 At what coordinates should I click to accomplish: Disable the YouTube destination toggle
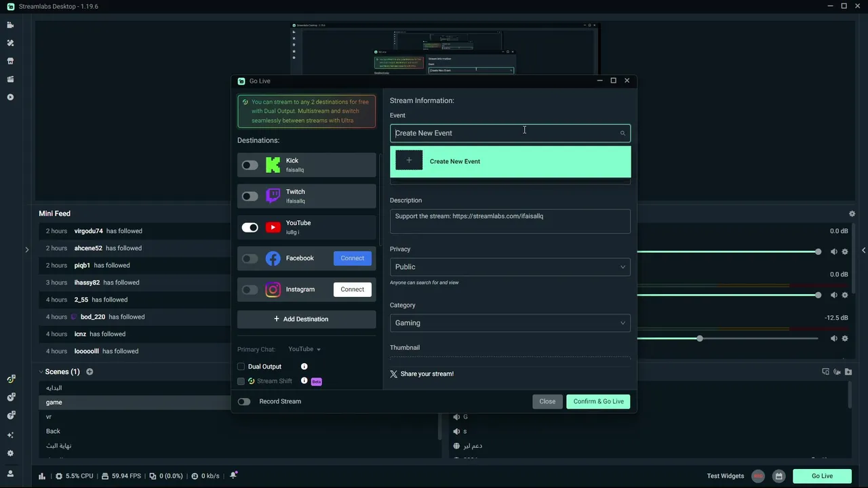[250, 228]
